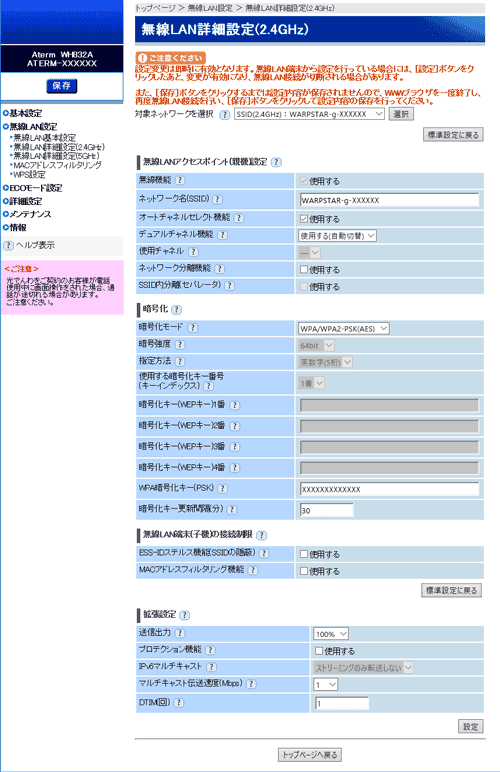Open デュアルチャネル機能 dropdown

tap(338, 236)
